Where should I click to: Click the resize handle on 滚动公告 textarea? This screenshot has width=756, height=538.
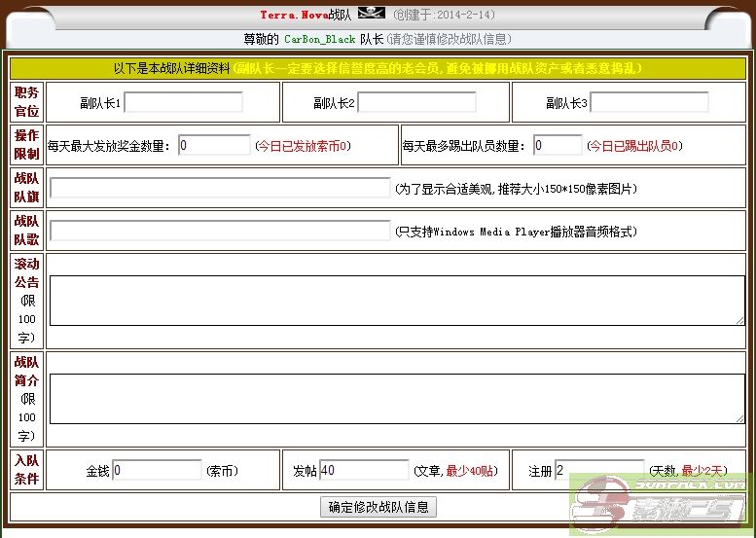pos(739,320)
